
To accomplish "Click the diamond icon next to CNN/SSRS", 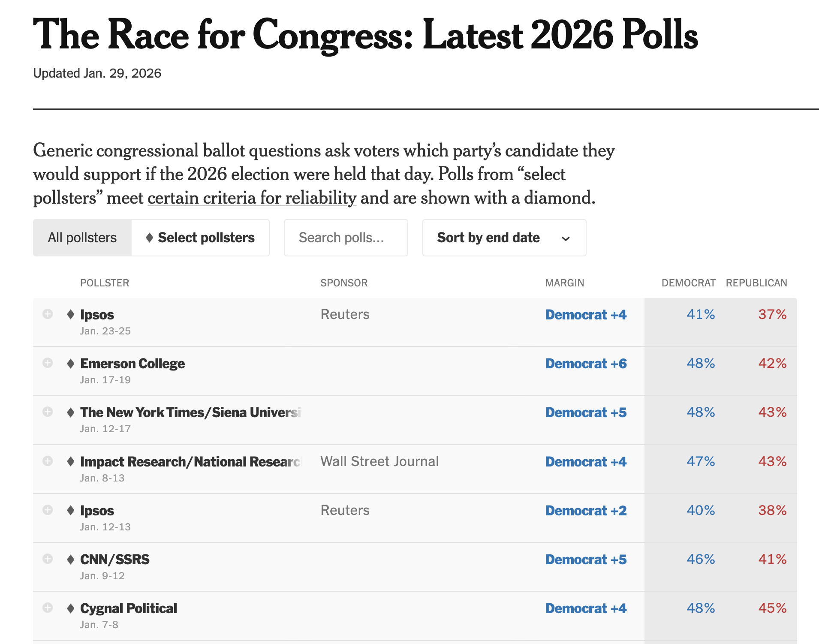I will (71, 560).
